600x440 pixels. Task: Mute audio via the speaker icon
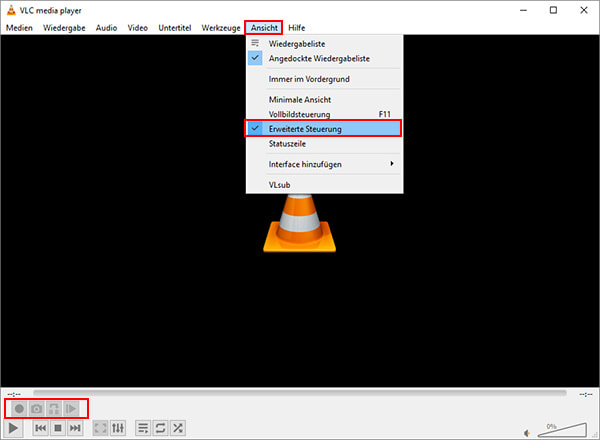pos(527,433)
